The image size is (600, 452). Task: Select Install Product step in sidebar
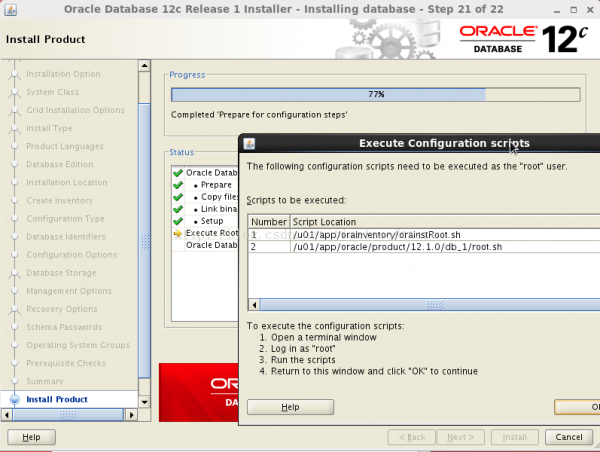click(57, 399)
